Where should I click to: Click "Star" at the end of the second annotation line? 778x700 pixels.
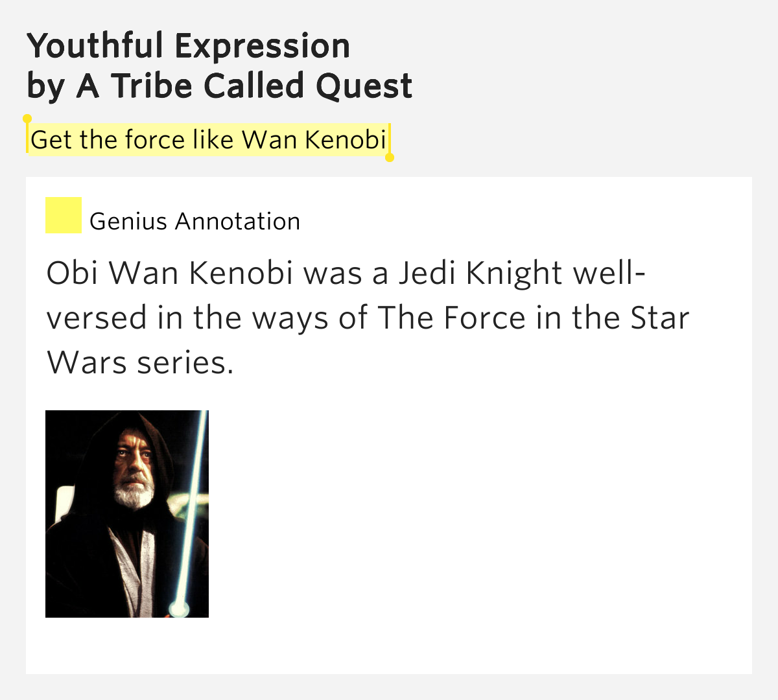659,318
